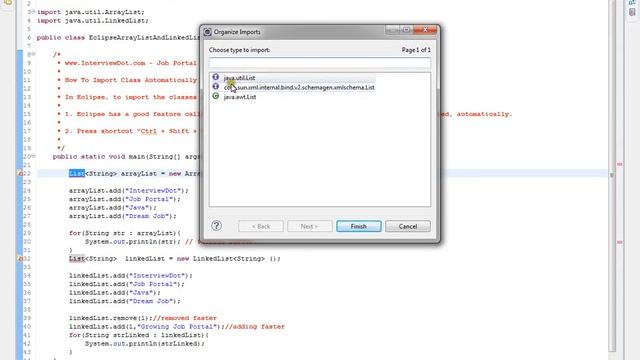Select com.sun.xml.internal.bind.v2.schemagen.xmlschema.List entry
The width and height of the screenshot is (640, 360).
click(x=299, y=87)
